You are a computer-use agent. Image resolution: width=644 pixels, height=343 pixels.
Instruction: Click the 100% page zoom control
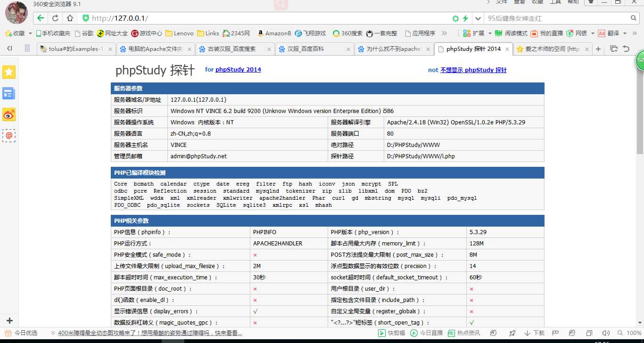(x=629, y=333)
